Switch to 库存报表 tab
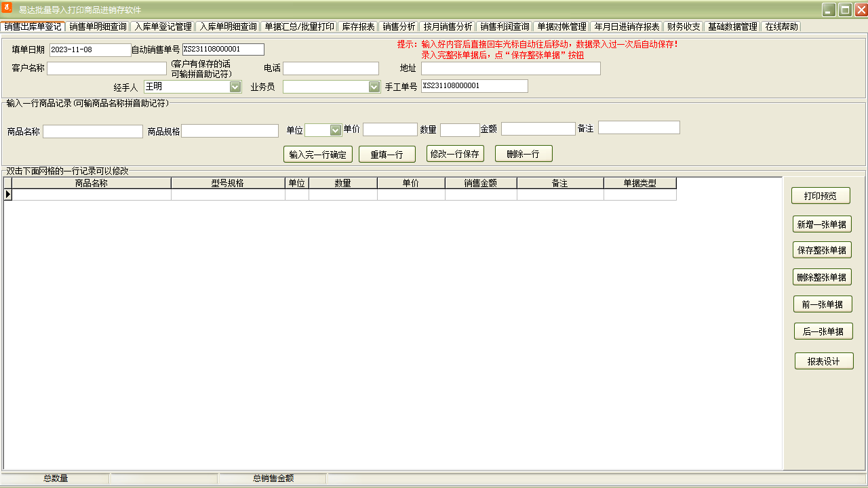This screenshot has height=488, width=868. coord(358,27)
